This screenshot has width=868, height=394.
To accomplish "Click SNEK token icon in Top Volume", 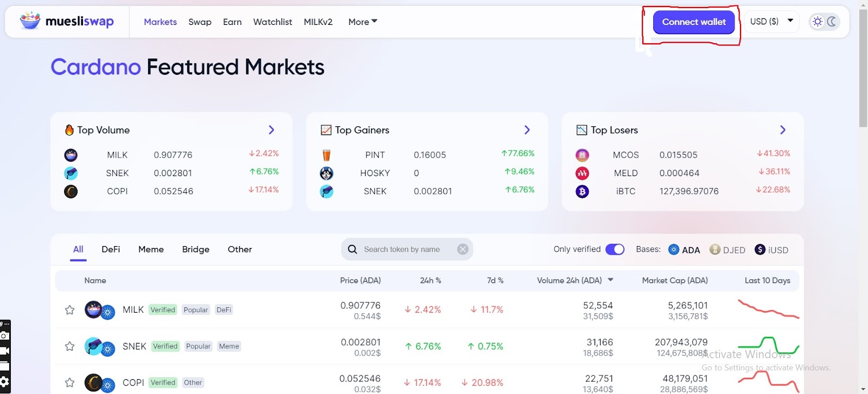I will [71, 173].
